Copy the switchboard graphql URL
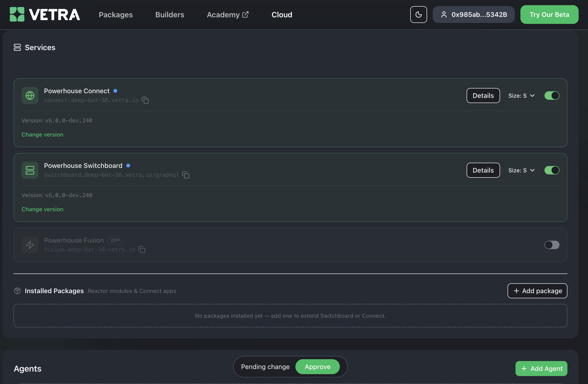Image resolution: width=588 pixels, height=384 pixels. [x=186, y=175]
